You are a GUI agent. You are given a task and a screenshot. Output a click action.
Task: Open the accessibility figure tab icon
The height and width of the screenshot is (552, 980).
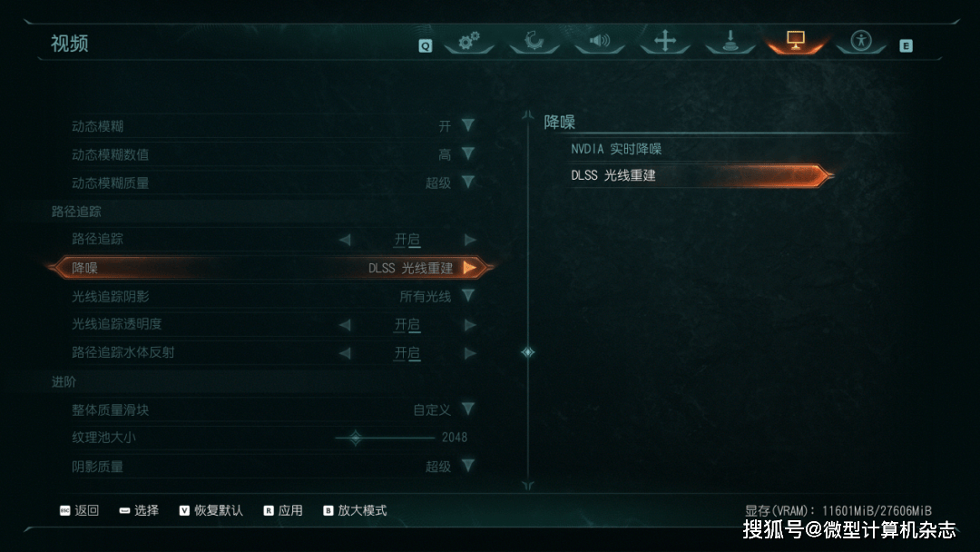coord(861,41)
